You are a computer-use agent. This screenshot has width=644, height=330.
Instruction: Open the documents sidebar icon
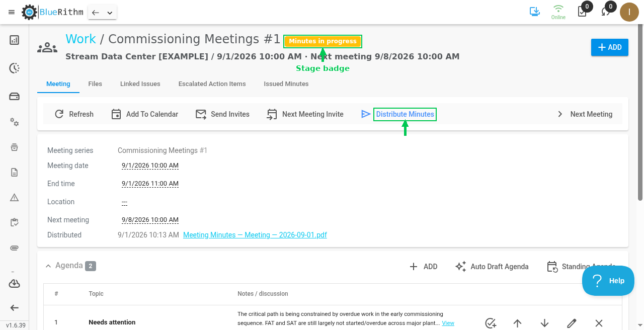click(x=15, y=173)
